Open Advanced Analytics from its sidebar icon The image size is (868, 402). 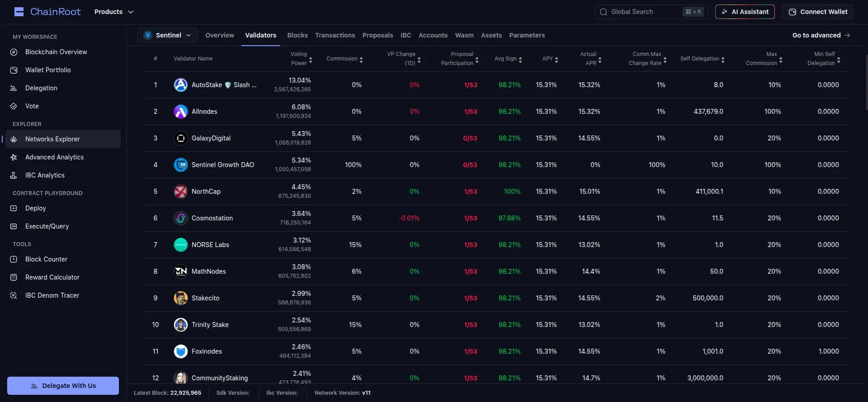pyautogui.click(x=14, y=157)
